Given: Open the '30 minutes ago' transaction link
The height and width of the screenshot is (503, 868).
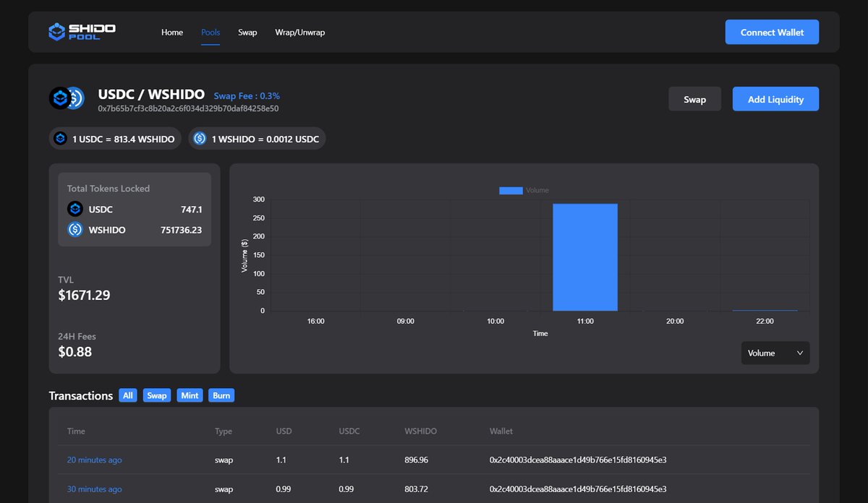Looking at the screenshot, I should click(95, 489).
